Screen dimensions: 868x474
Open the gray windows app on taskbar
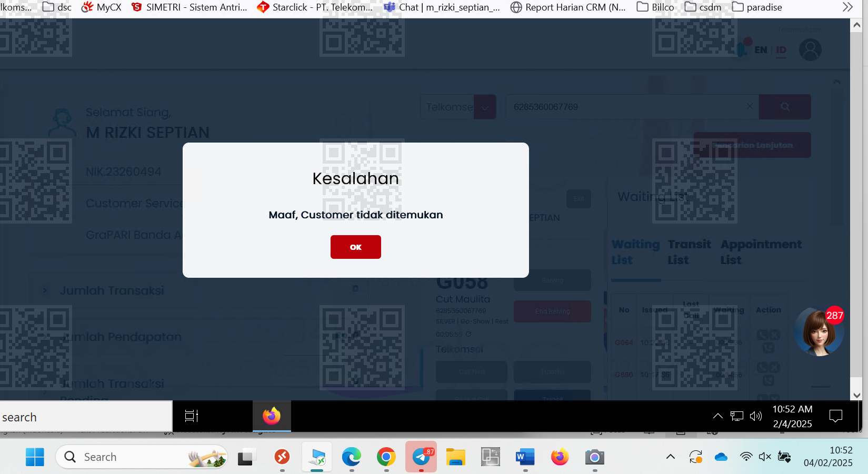coord(491,457)
